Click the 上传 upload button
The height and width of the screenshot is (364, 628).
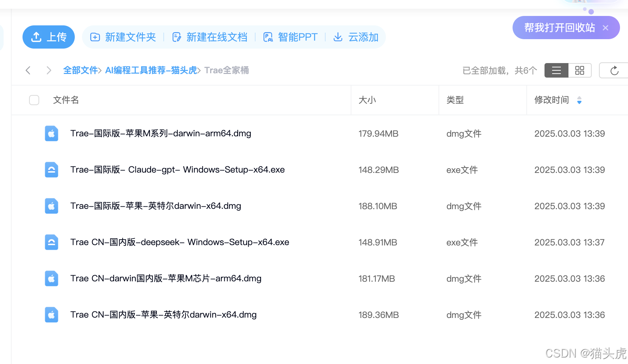pos(49,37)
